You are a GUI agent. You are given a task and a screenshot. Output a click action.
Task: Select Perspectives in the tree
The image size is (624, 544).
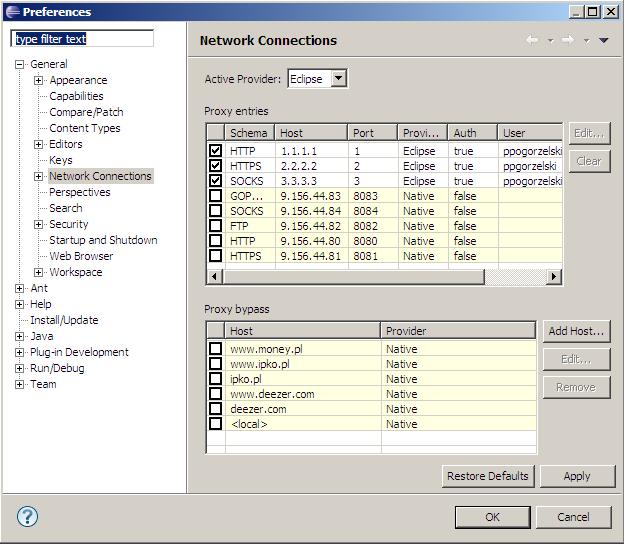[80, 192]
